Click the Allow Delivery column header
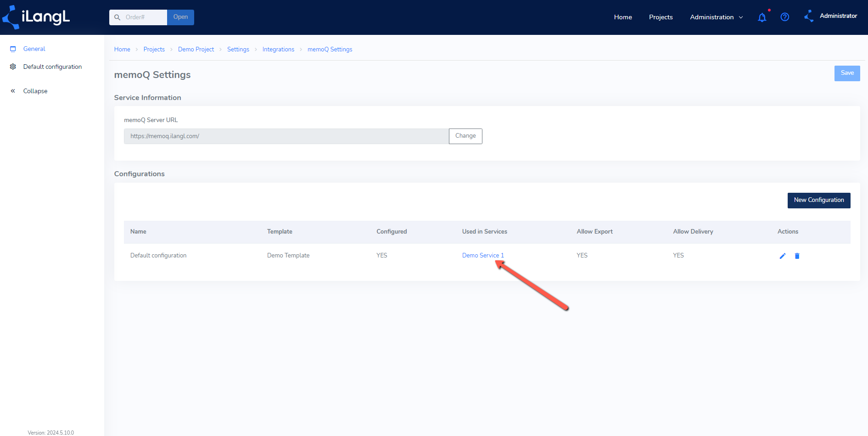The image size is (868, 436). point(693,232)
